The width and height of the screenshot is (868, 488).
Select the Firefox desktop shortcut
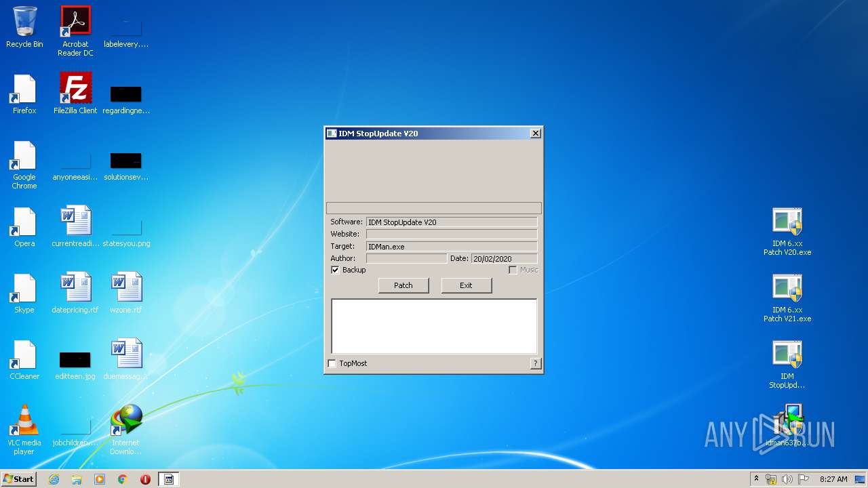24,94
